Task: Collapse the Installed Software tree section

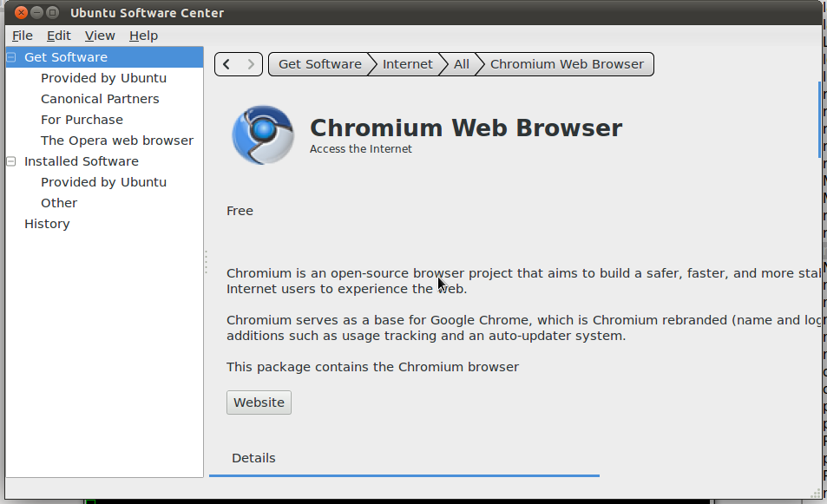Action: tap(11, 161)
